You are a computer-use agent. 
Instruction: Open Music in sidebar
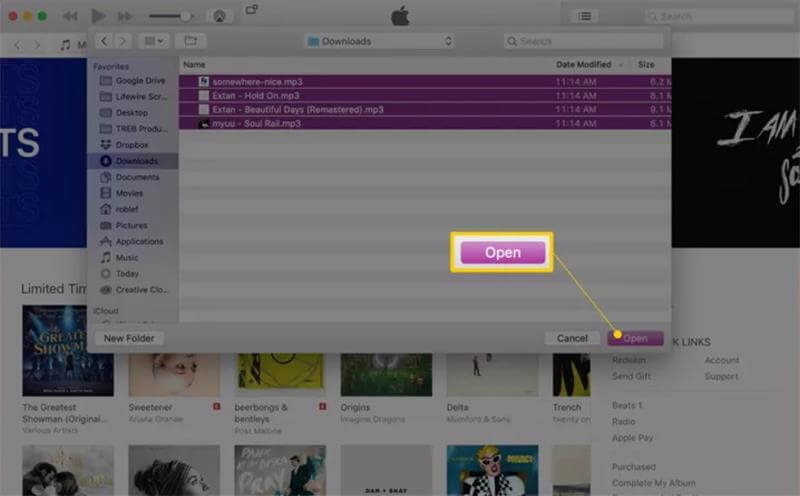(x=119, y=257)
